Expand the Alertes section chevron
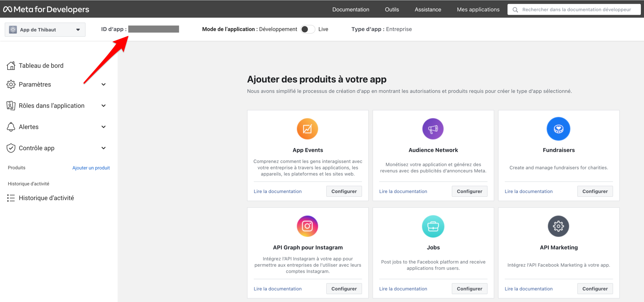The width and height of the screenshot is (644, 302). click(x=103, y=127)
